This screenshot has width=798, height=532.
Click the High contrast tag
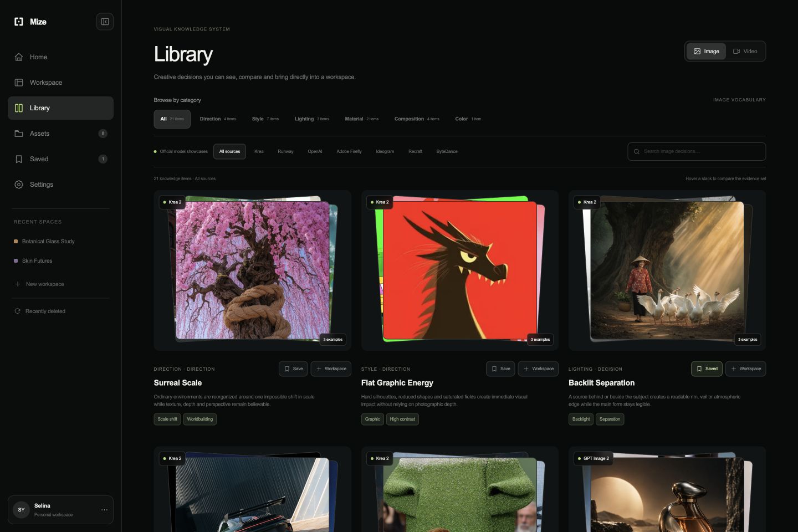pos(402,420)
